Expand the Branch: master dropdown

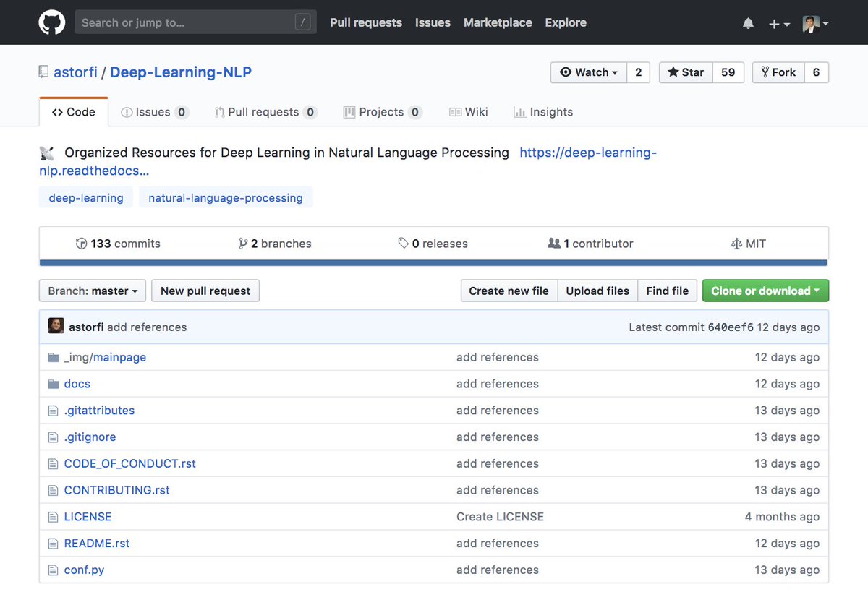[93, 291]
